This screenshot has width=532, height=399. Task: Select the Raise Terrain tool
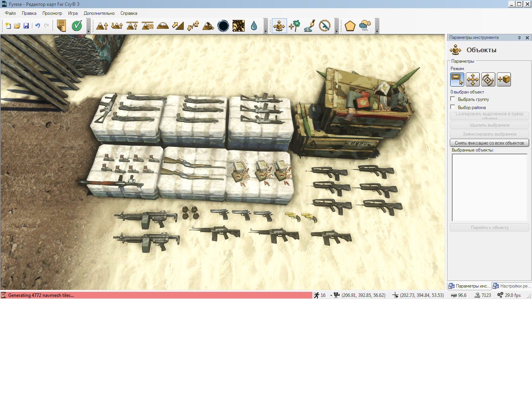click(x=102, y=25)
